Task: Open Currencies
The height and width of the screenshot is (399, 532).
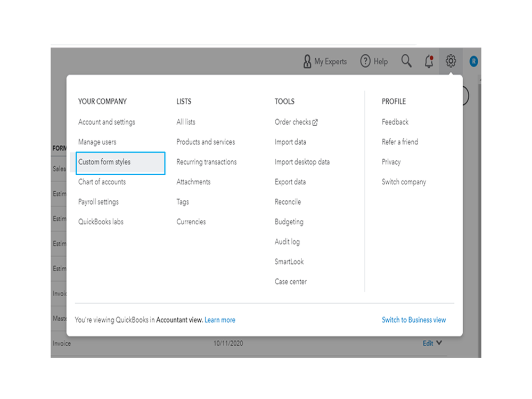Action: (x=191, y=222)
